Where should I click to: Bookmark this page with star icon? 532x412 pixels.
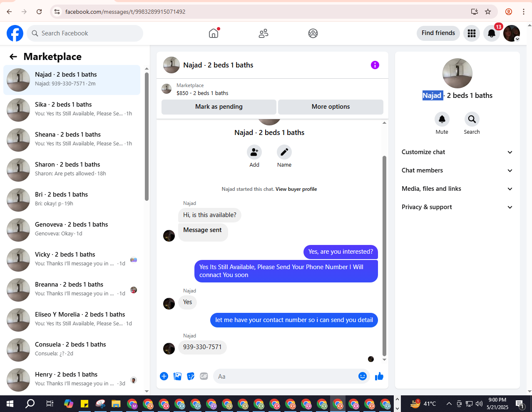click(488, 12)
